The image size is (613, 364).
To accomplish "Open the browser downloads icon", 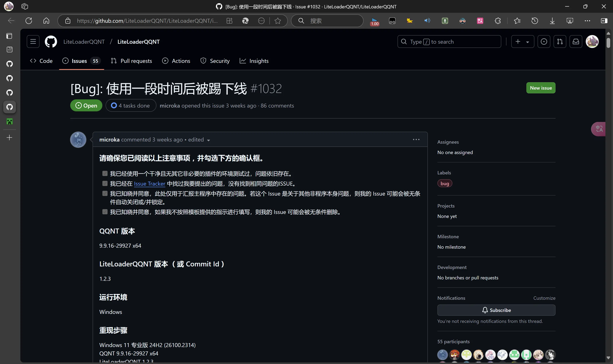I will pyautogui.click(x=552, y=21).
